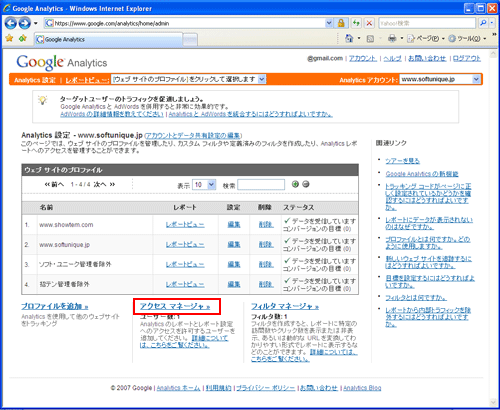Open Google Analytics の新機能 link
Image resolution: width=500 pixels, height=410 pixels.
tap(422, 174)
